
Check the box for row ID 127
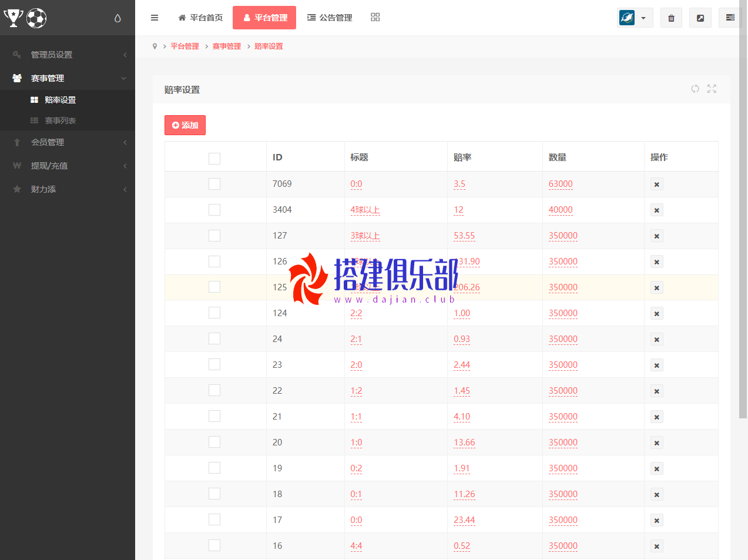tap(214, 236)
